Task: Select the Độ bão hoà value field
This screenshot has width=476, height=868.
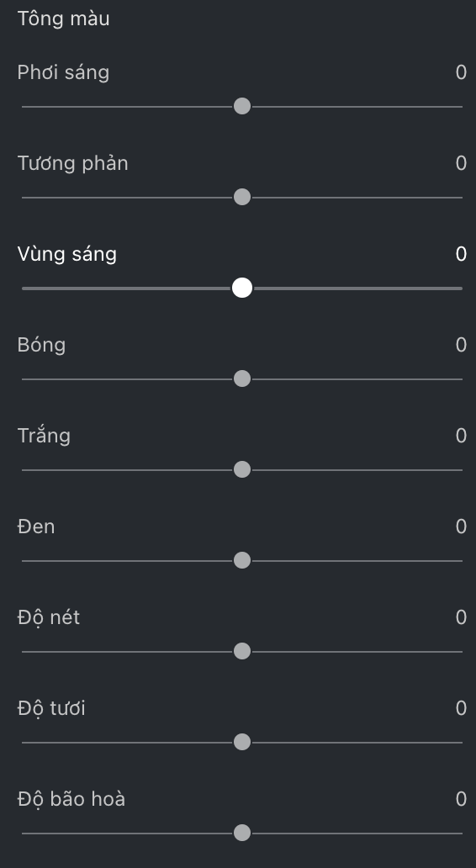Action: click(461, 799)
